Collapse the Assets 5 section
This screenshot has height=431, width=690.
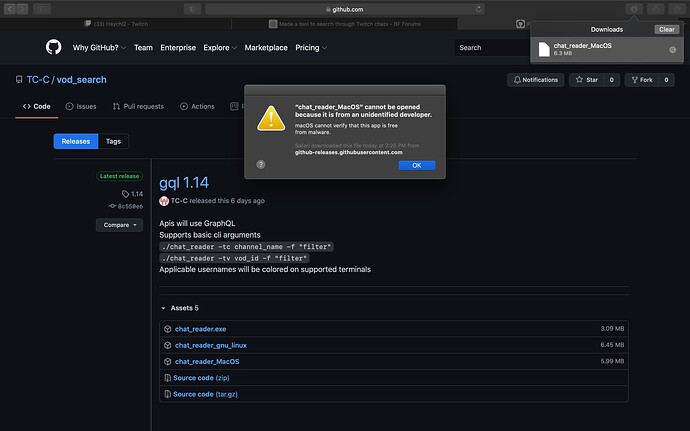tap(180, 308)
